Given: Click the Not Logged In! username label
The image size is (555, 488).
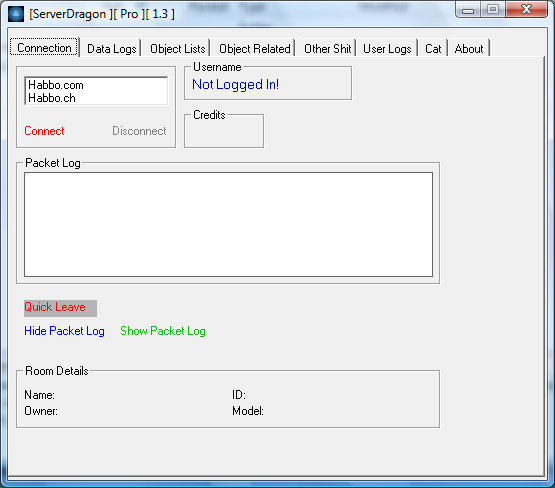Looking at the screenshot, I should (235, 85).
